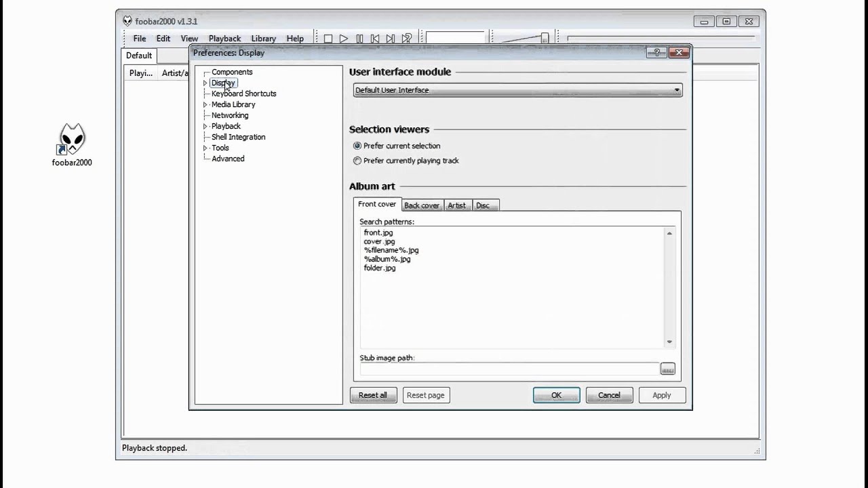Open the Playback menu in menu bar
The width and height of the screenshot is (868, 488).
pyautogui.click(x=224, y=39)
